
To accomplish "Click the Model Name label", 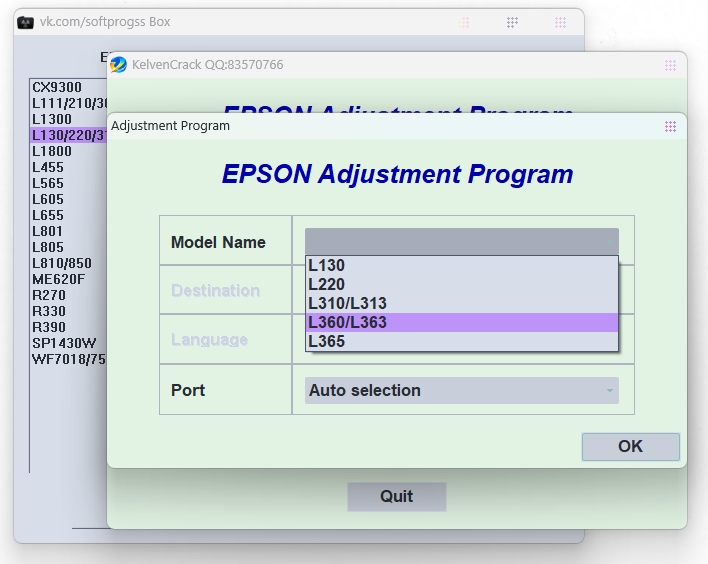I will click(x=218, y=242).
